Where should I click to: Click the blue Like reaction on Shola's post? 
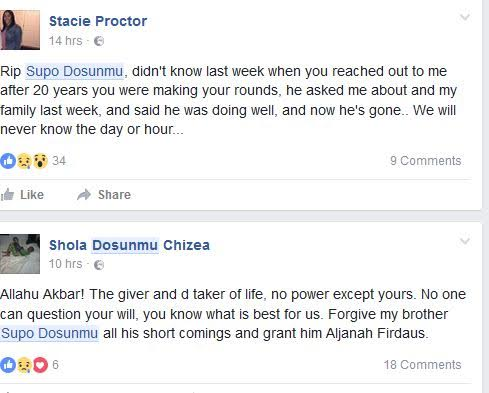tap(8, 365)
